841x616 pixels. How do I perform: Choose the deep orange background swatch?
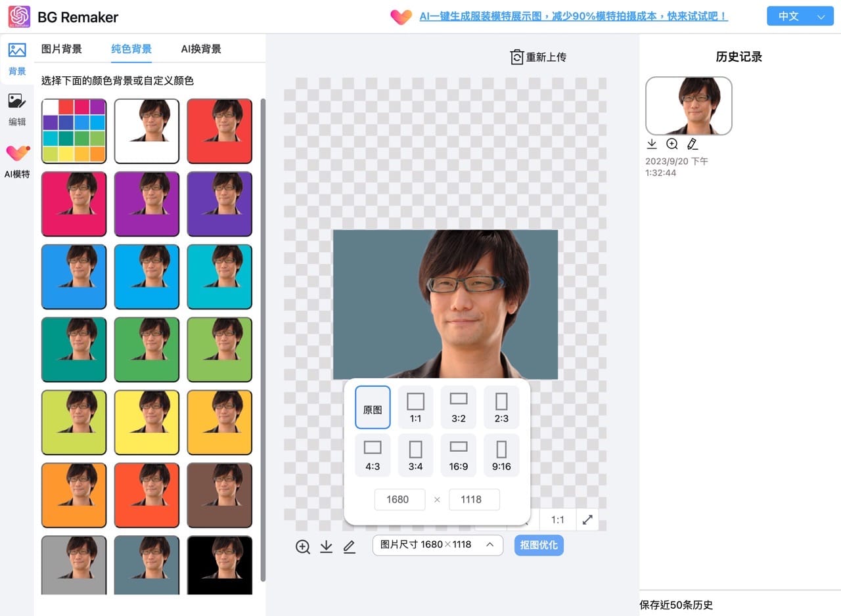(x=147, y=495)
